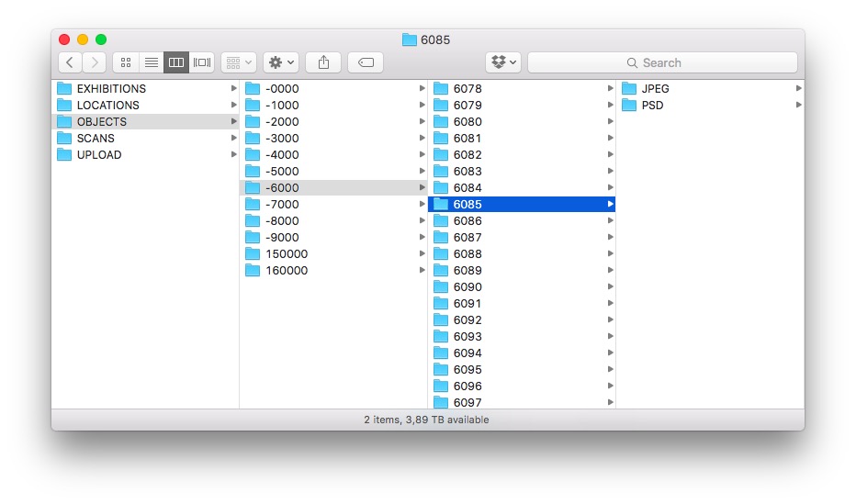The width and height of the screenshot is (856, 504).
Task: Select the OBJECTS folder
Action: pyautogui.click(x=146, y=121)
